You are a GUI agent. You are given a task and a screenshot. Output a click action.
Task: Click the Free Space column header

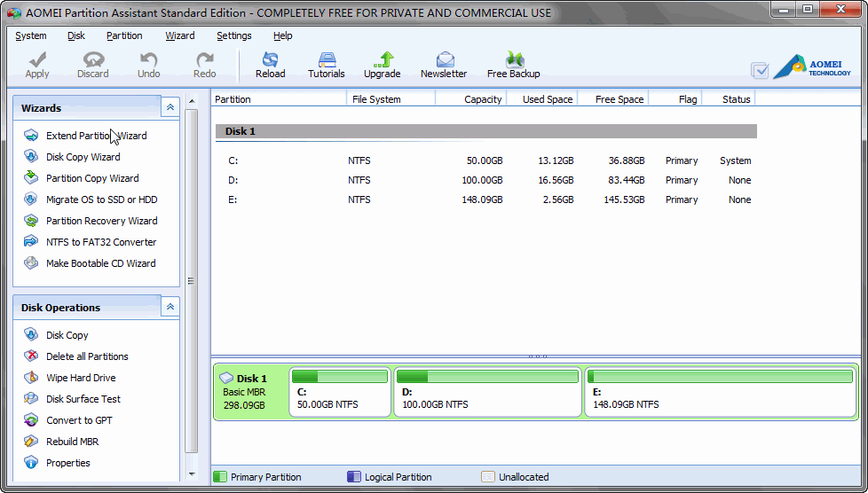tap(612, 99)
